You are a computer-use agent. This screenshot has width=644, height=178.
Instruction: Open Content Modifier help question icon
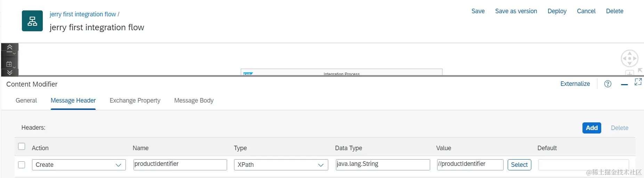[608, 84]
